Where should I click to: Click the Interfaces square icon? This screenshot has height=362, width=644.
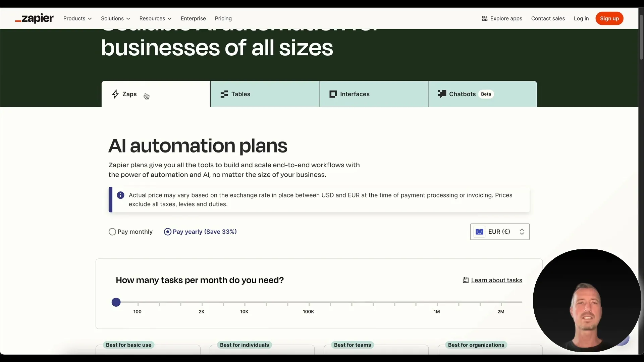point(333,94)
